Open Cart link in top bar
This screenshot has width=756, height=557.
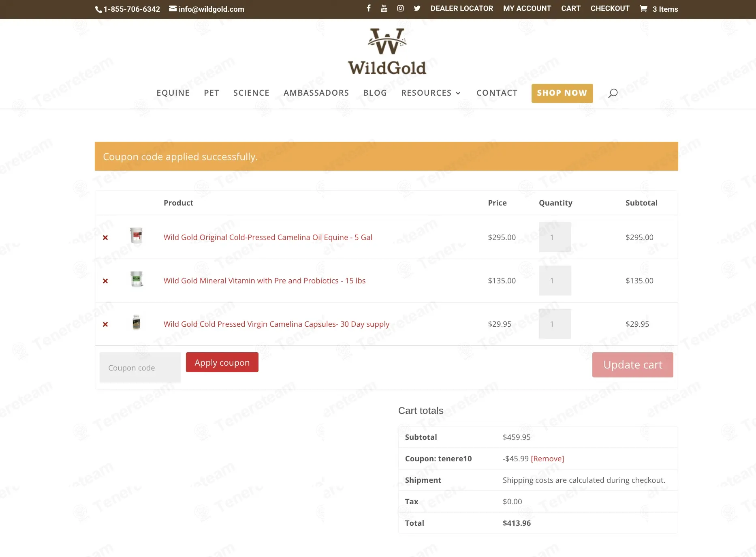pos(570,9)
